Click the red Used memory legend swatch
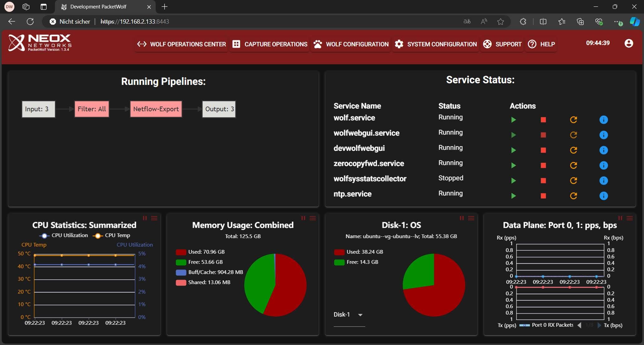 tap(181, 252)
